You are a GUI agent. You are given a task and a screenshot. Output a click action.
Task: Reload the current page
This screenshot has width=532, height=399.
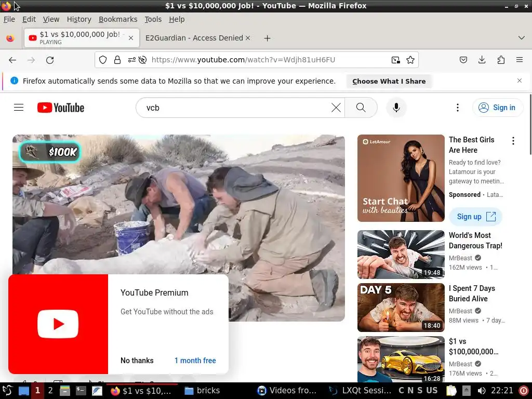pyautogui.click(x=50, y=60)
